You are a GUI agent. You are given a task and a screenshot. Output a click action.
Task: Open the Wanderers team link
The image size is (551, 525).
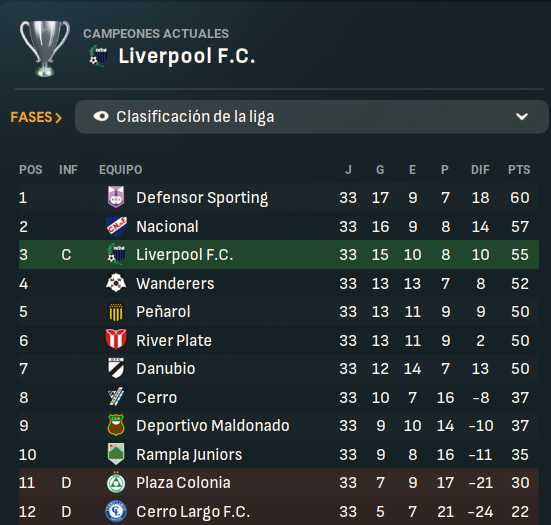pyautogui.click(x=175, y=283)
